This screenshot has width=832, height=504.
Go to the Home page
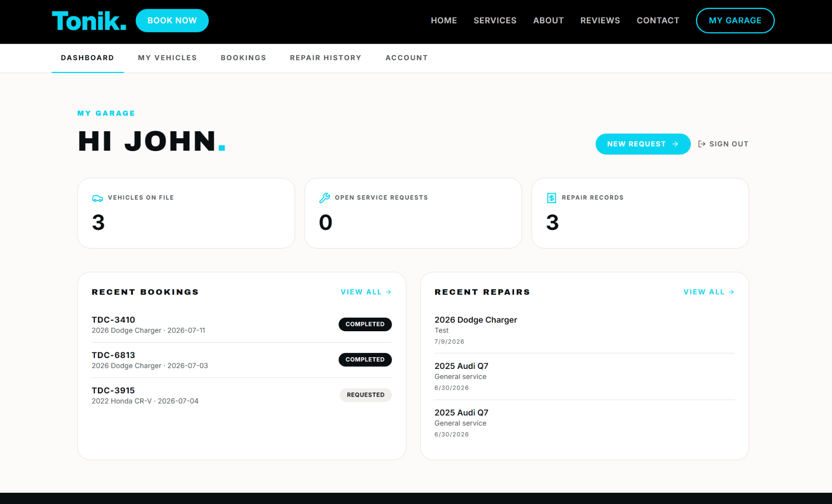click(444, 20)
